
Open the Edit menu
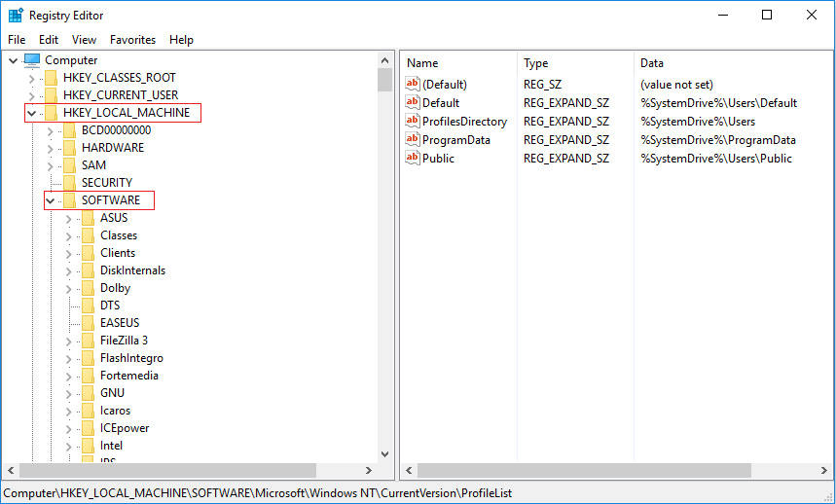click(49, 40)
